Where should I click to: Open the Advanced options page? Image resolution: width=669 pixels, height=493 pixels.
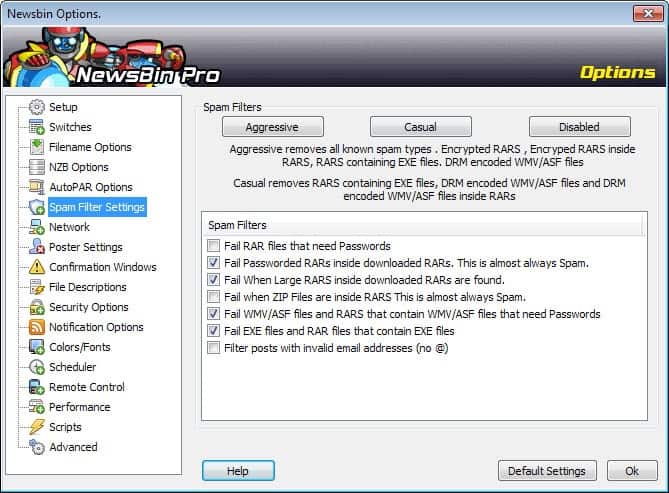click(73, 447)
